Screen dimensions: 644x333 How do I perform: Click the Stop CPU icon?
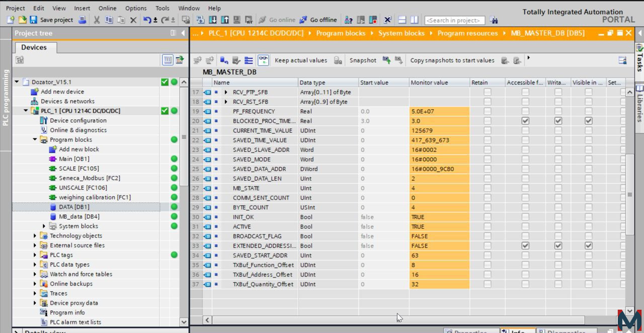[x=372, y=20]
